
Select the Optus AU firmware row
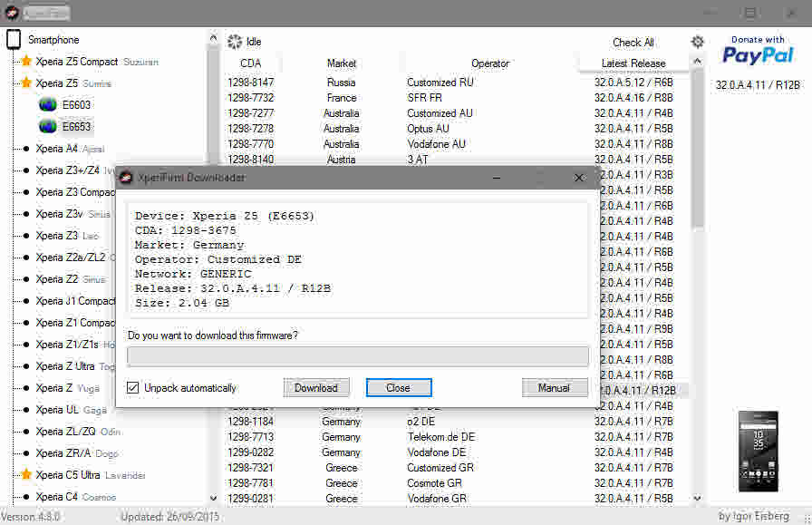coord(457,129)
